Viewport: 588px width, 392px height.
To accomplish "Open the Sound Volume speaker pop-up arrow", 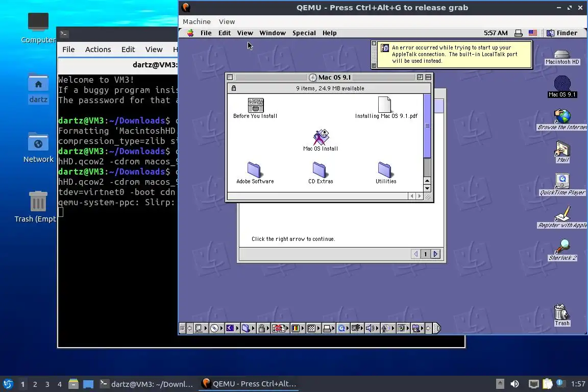I will point(377,328).
